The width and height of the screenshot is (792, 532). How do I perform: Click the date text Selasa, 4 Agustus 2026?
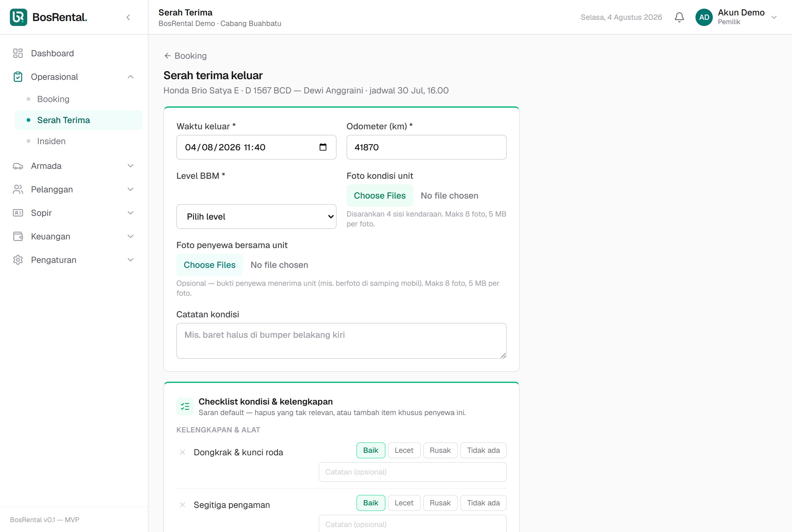[621, 17]
